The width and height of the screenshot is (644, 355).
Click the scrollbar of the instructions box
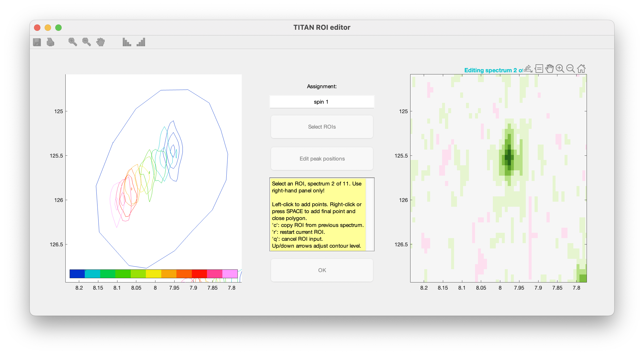(370, 214)
